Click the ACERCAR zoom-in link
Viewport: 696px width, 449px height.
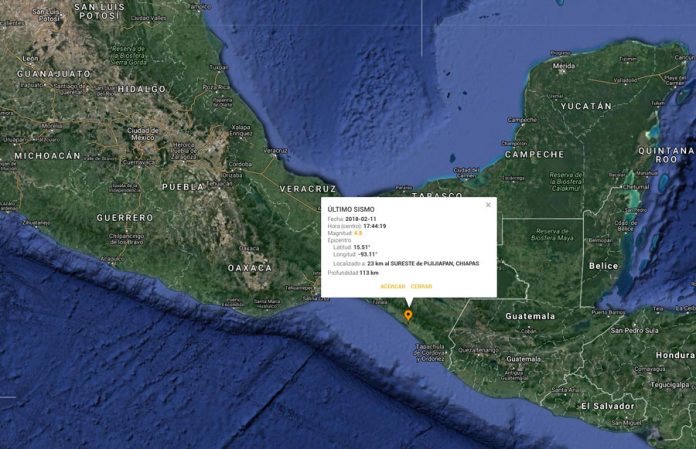pos(393,286)
